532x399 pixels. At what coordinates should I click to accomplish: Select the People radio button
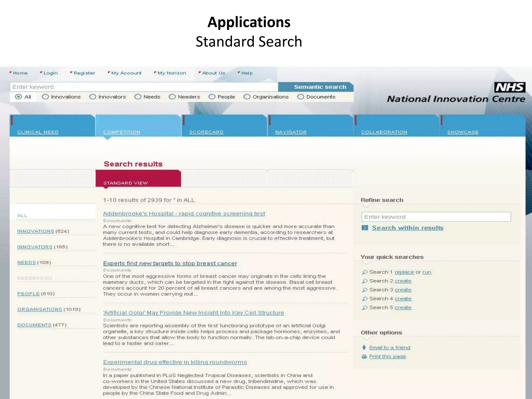click(x=212, y=97)
